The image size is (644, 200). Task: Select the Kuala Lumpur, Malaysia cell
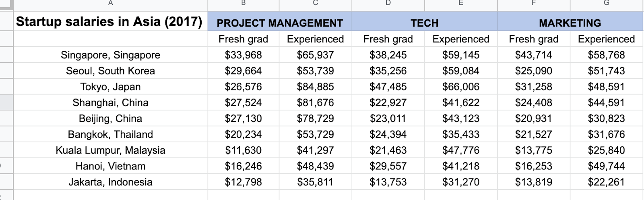point(110,150)
